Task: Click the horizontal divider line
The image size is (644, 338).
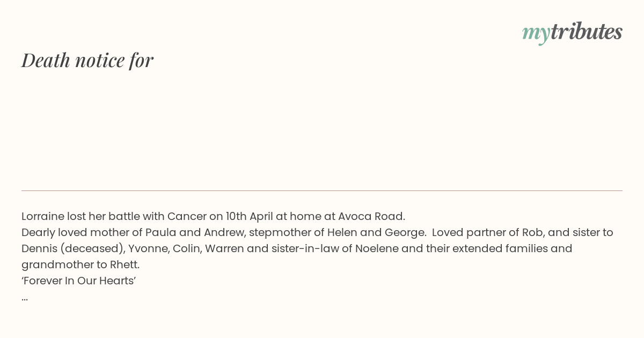Action: [x=322, y=190]
